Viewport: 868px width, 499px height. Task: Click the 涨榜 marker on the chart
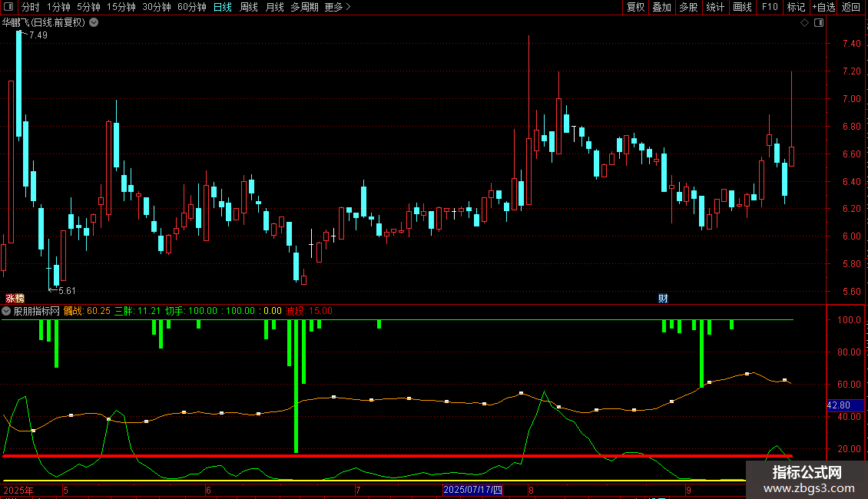coord(15,298)
